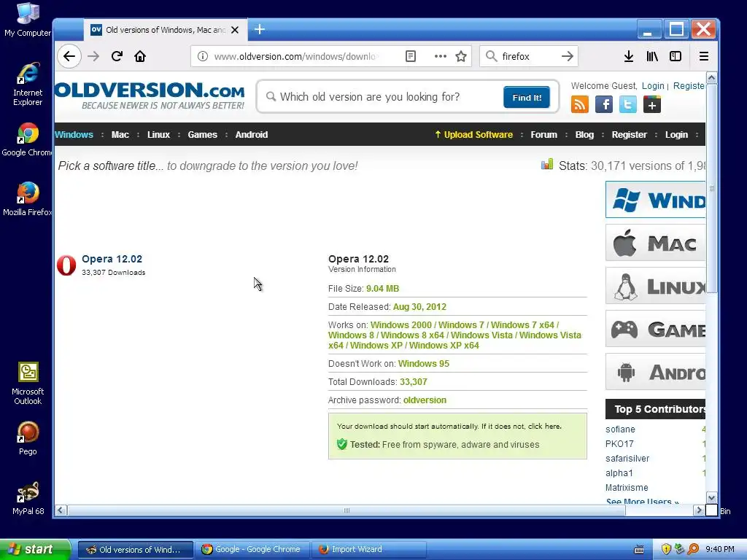The width and height of the screenshot is (747, 560).
Task: Open the Forum nav menu item
Action: tap(544, 135)
